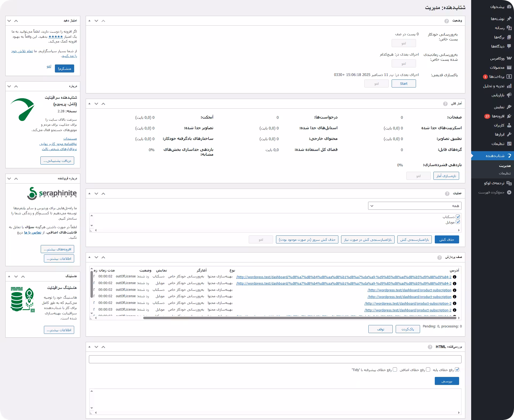Click the help icon beside صف پردازش
Viewport: 514px width, 420px height.
coord(439,257)
